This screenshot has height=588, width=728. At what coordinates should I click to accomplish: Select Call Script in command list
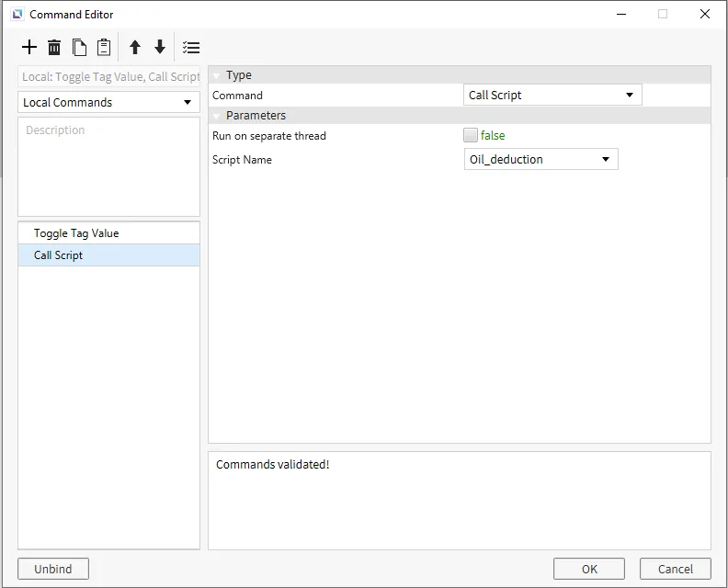coord(59,255)
